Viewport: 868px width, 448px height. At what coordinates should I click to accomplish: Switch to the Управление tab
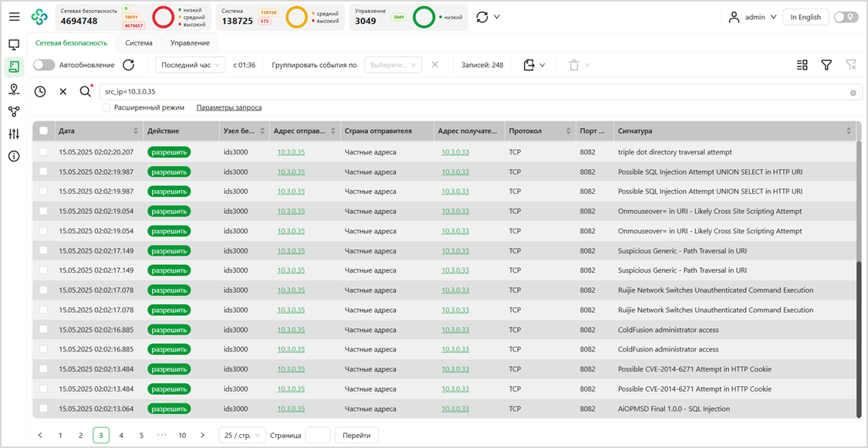pyautogui.click(x=190, y=43)
